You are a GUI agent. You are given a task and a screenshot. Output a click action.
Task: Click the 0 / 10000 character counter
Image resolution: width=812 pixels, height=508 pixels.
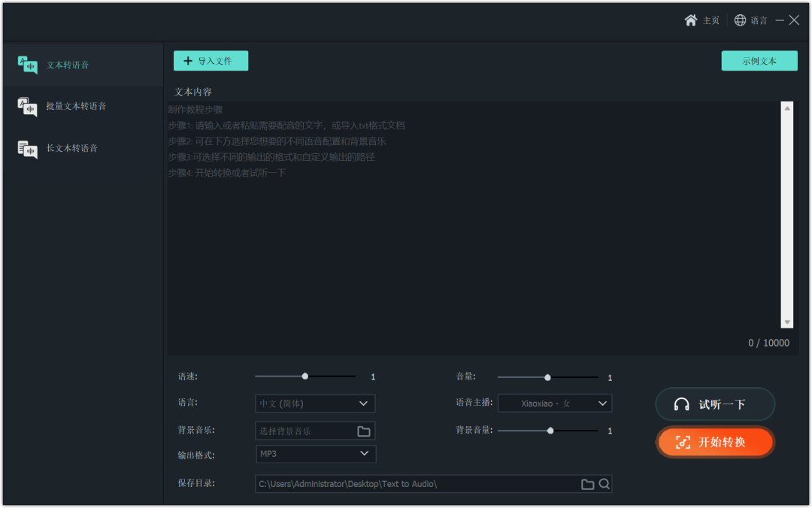tap(768, 343)
